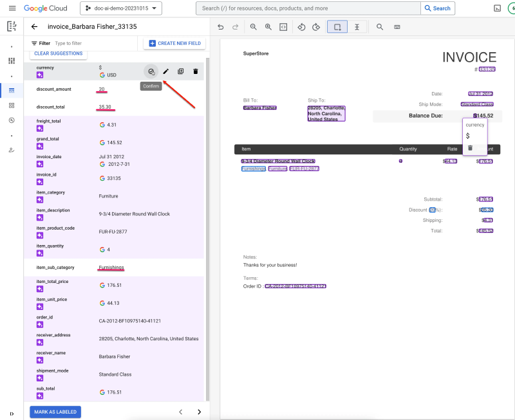Zoom out of the document

[253, 27]
